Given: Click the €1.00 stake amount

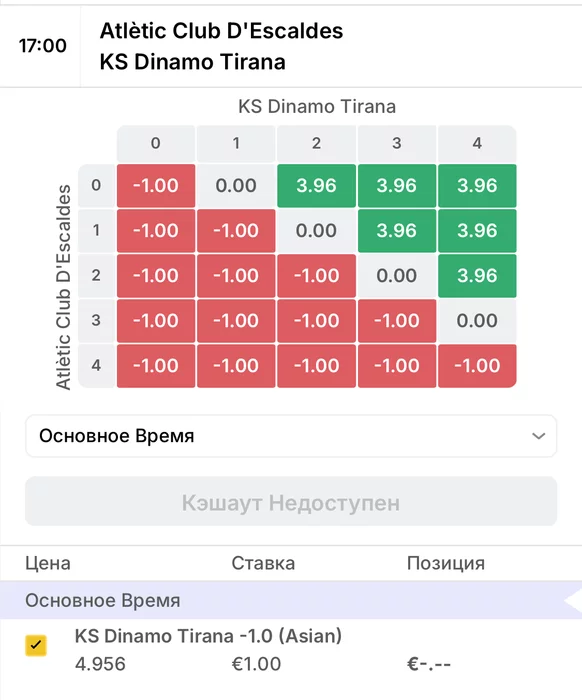Looking at the screenshot, I should (256, 664).
